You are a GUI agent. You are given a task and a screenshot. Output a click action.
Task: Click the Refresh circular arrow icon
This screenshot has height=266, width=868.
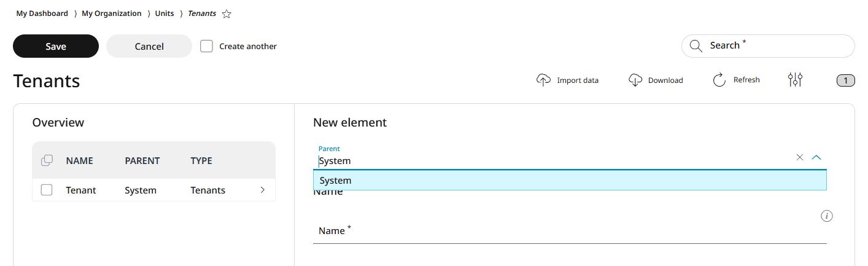(719, 80)
